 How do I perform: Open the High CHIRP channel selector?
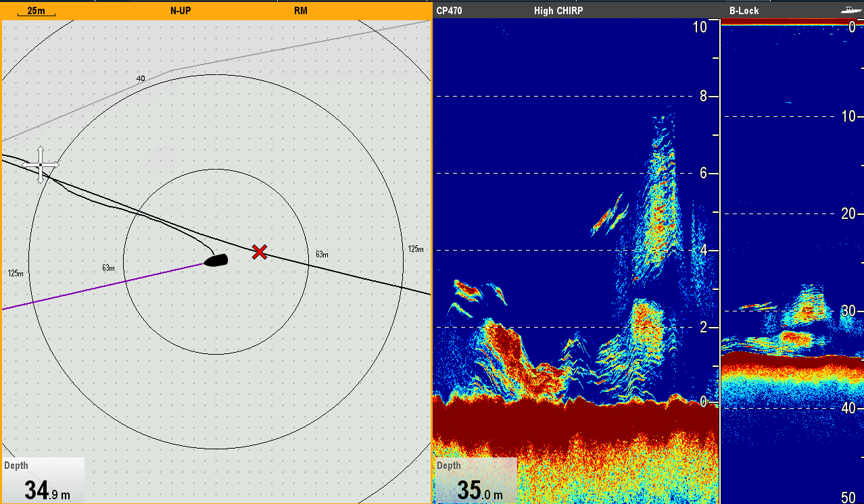(x=558, y=11)
